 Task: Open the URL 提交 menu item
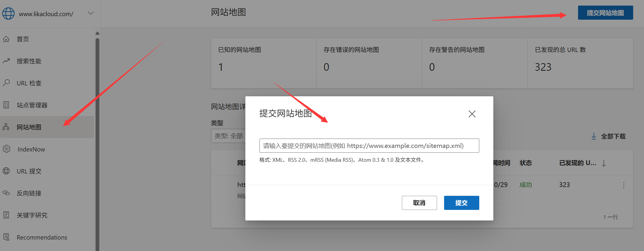[29, 171]
